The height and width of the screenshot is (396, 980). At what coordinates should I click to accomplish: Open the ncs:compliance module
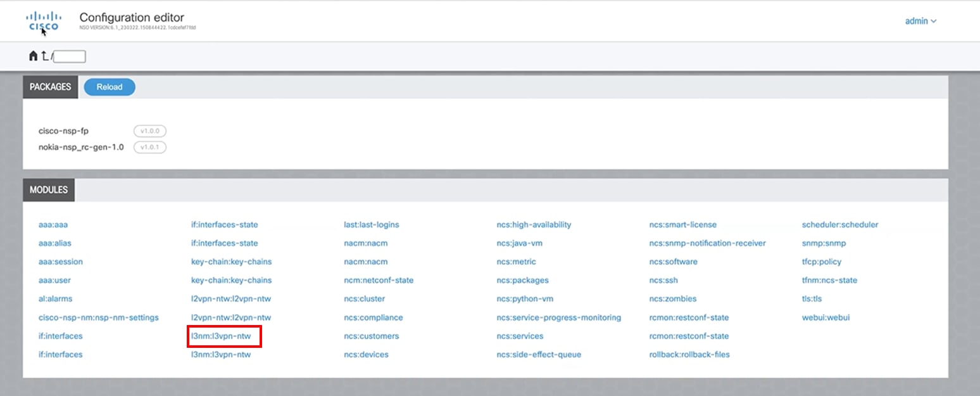374,317
